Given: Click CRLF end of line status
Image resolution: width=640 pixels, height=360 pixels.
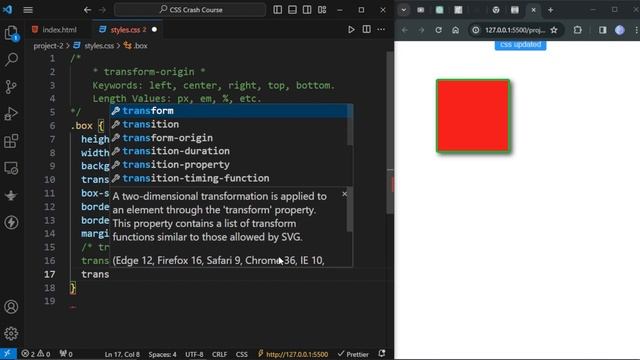Looking at the screenshot, I should (220, 354).
